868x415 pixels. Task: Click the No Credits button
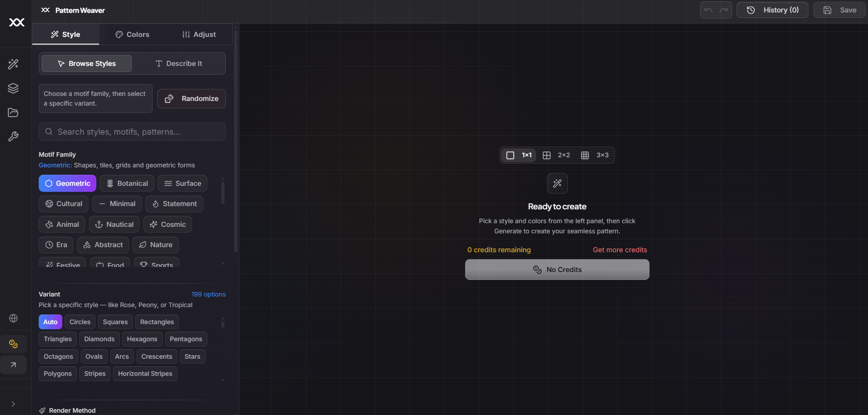557,269
